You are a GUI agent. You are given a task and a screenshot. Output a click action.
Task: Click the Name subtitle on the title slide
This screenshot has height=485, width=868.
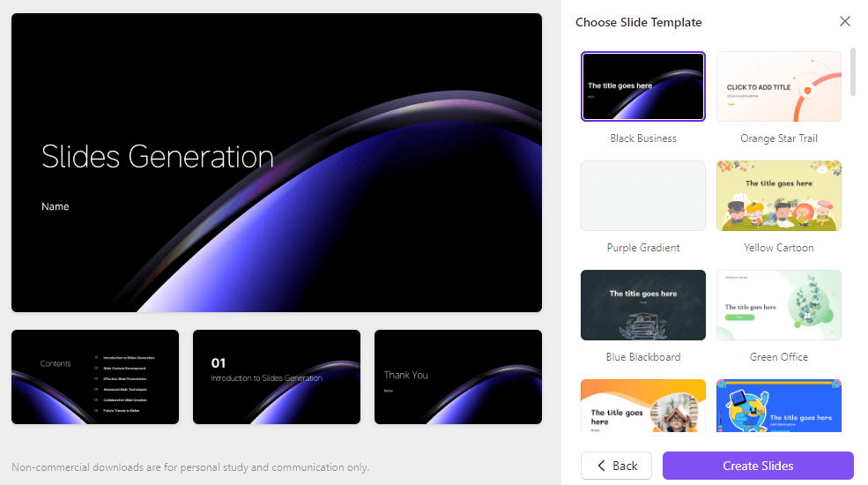[x=56, y=206]
